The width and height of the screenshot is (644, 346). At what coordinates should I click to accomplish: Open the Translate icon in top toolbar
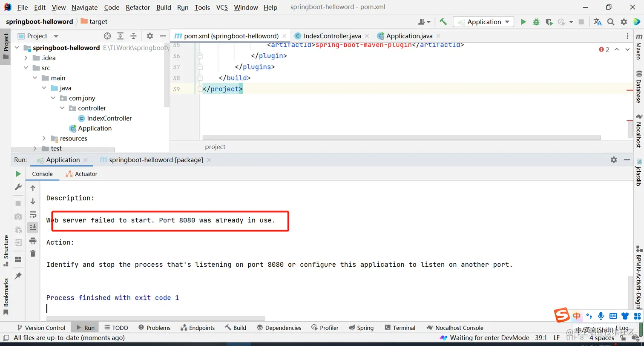(598, 22)
